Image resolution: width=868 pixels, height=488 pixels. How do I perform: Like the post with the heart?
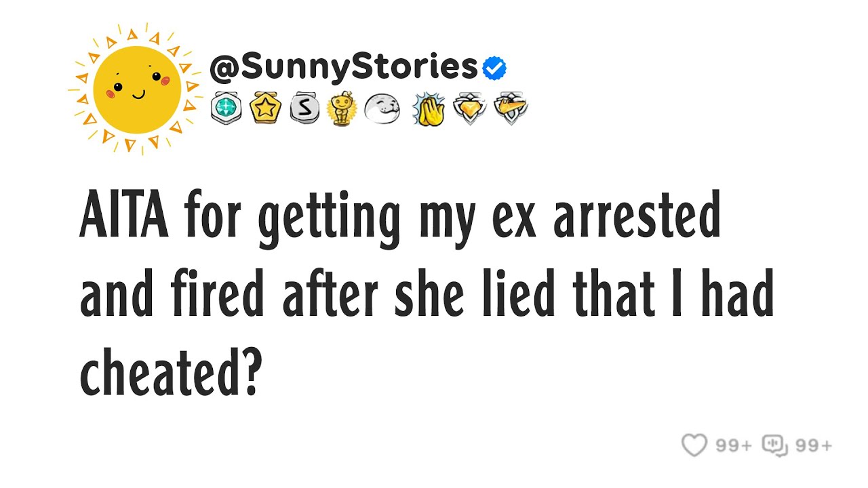pyautogui.click(x=694, y=445)
